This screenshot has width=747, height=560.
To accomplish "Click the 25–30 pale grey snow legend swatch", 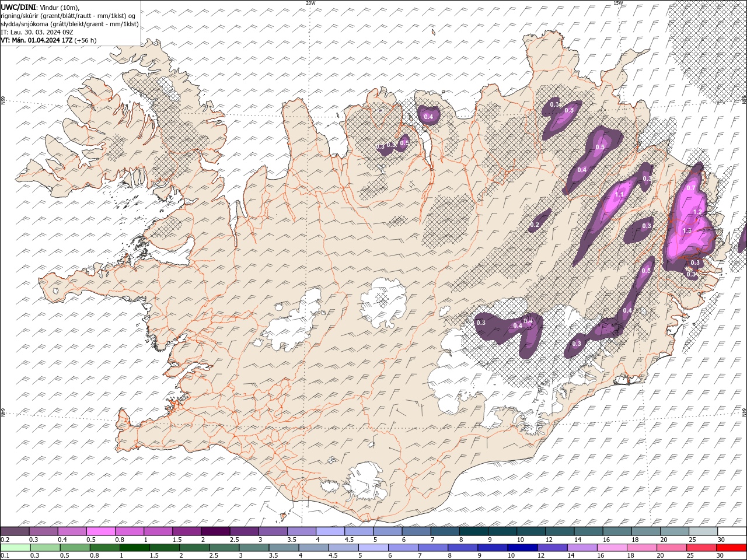I will pyautogui.click(x=703, y=531).
